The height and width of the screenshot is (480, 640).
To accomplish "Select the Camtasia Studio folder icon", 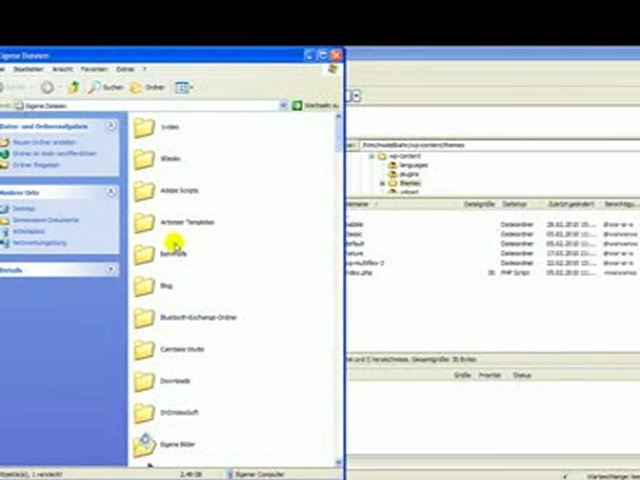I will click(145, 349).
